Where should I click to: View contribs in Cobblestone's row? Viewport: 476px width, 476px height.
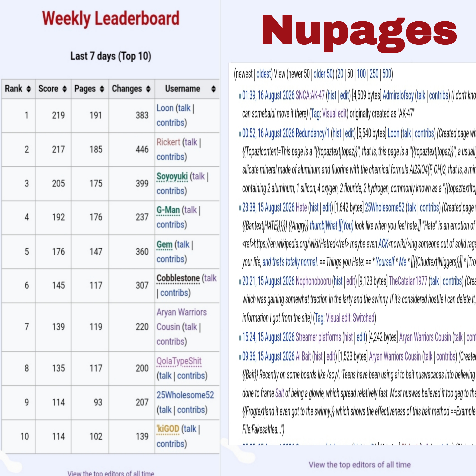174,293
